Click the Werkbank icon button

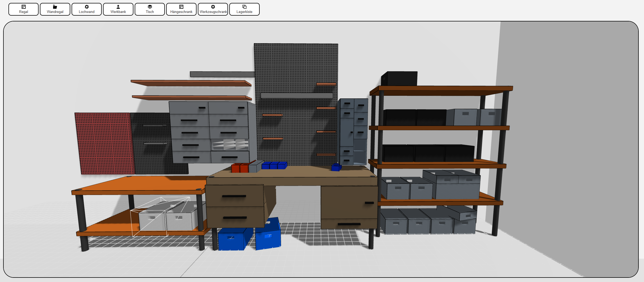pos(118,9)
